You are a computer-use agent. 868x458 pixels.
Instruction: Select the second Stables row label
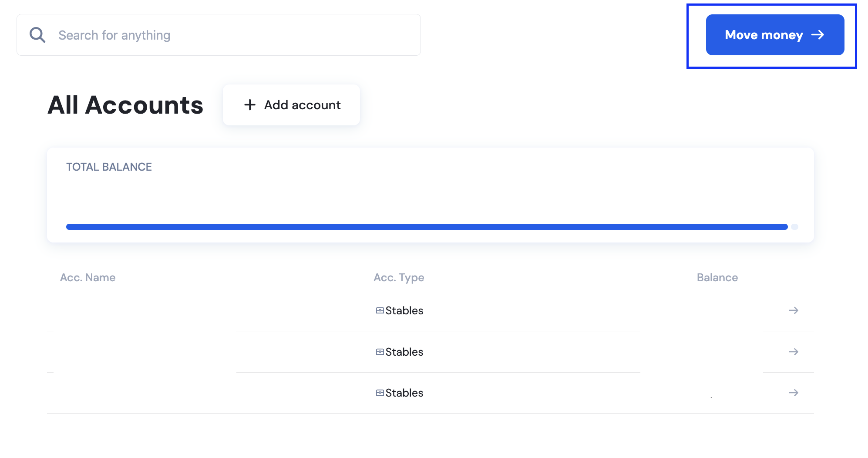(404, 352)
